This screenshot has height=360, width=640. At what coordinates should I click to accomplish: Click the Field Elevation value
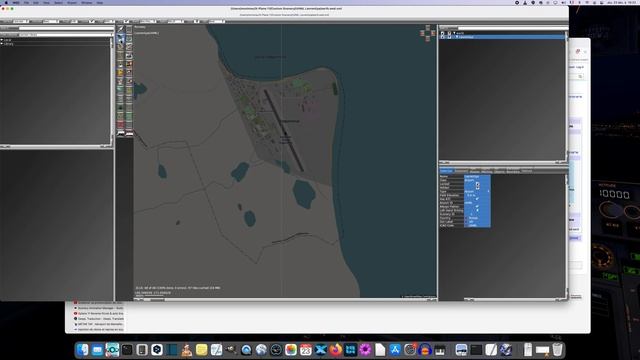[477, 196]
